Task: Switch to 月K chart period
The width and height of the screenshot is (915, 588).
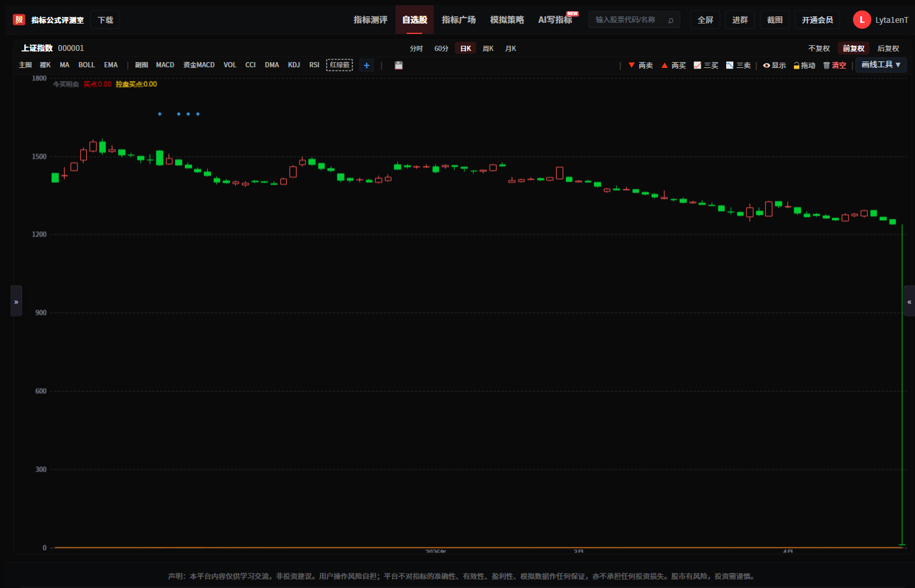Action: pos(510,48)
